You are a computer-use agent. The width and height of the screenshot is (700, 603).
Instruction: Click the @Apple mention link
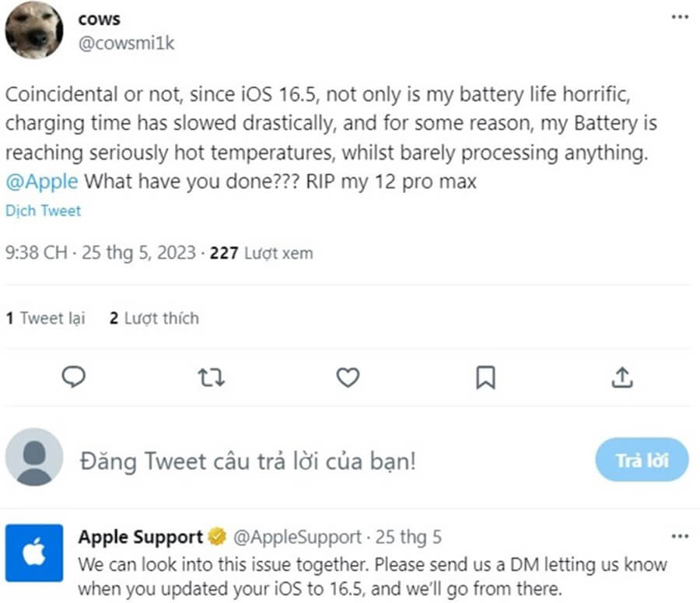[40, 181]
